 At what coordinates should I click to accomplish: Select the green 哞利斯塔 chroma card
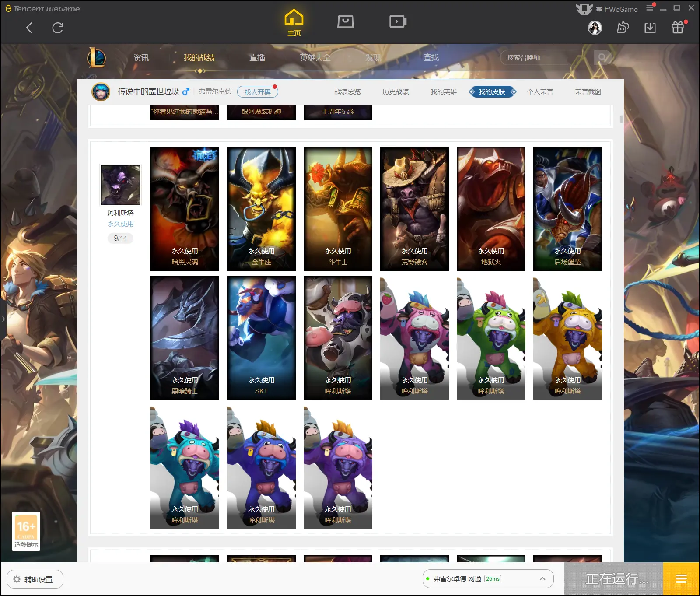coord(491,338)
